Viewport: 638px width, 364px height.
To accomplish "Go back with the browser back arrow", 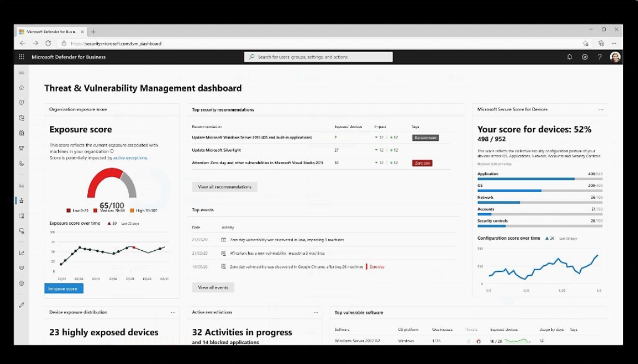I will coord(23,43).
